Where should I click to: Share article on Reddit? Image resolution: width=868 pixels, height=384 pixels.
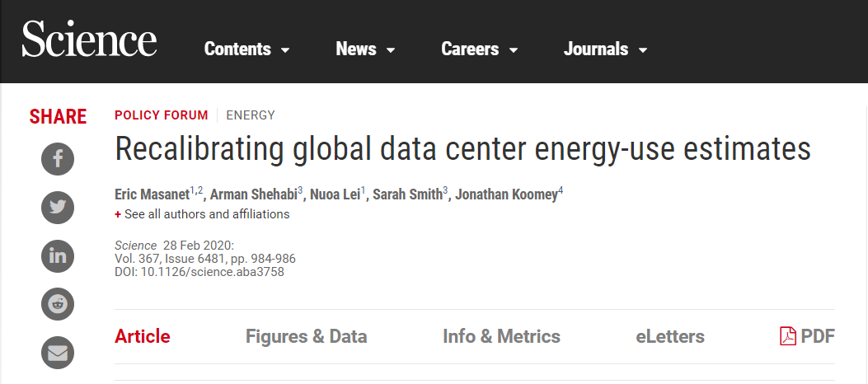pos(58,304)
